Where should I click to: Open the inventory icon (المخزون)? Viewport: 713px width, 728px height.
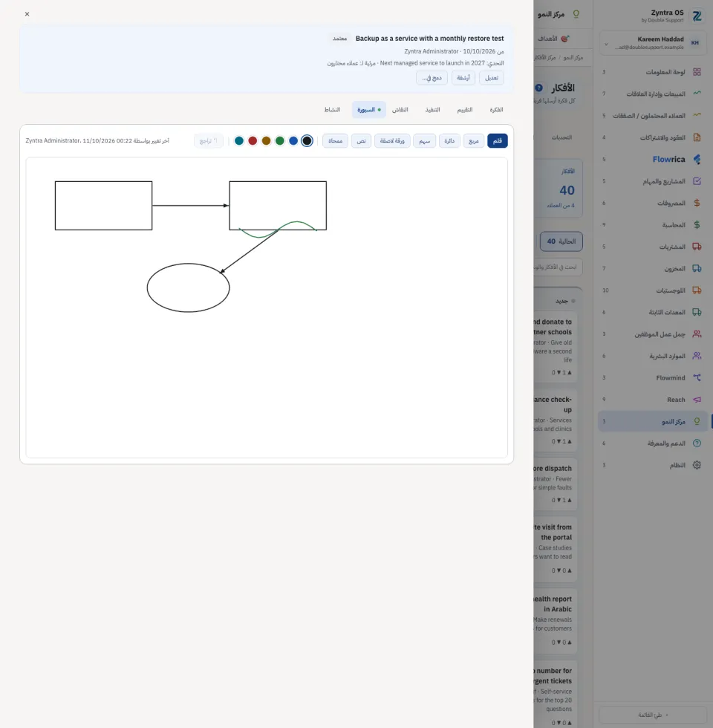click(697, 268)
